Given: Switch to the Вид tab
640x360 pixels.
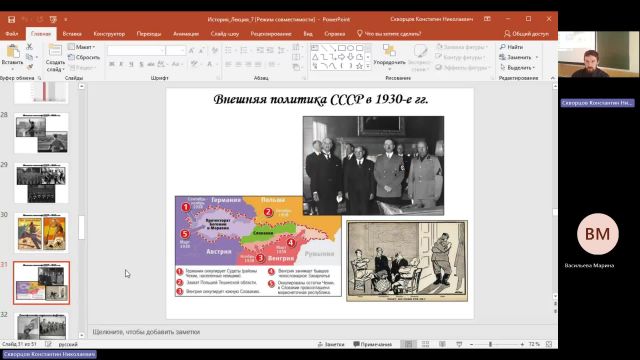Looking at the screenshot, I should 308,34.
